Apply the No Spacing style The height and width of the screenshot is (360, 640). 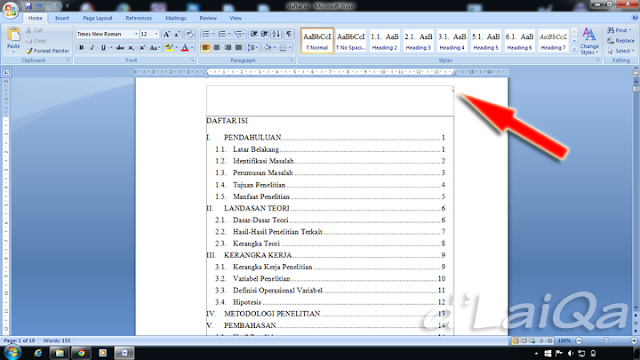[351, 40]
